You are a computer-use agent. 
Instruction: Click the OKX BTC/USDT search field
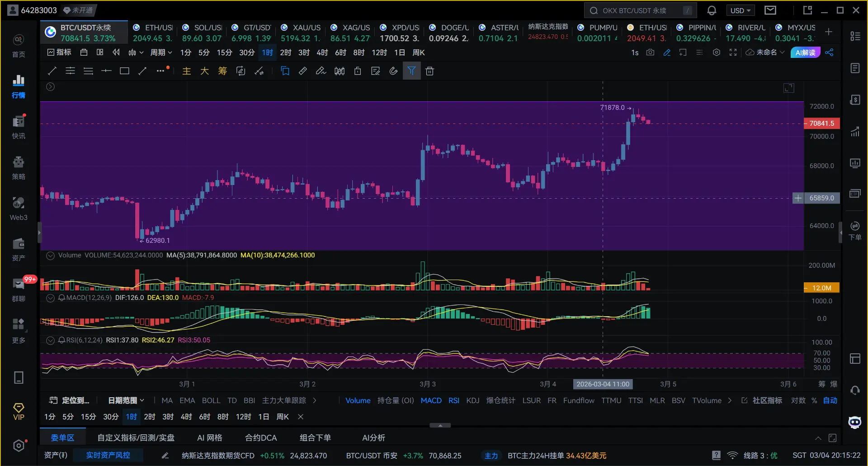640,10
